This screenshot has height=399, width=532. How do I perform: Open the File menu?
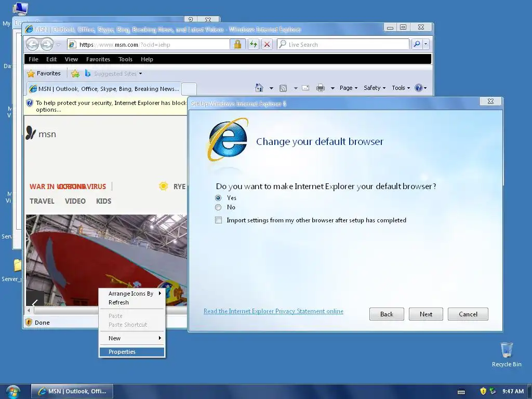[33, 59]
